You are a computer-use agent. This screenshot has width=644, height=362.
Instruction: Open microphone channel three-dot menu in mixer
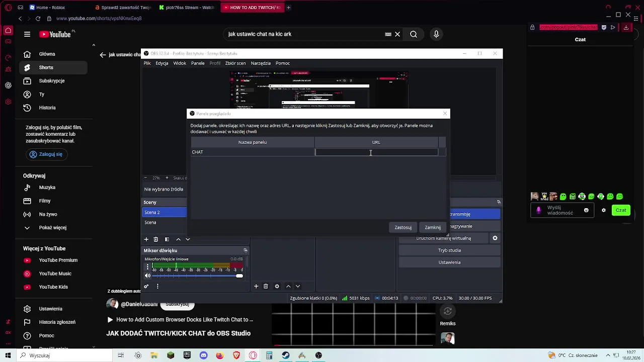pos(147,267)
